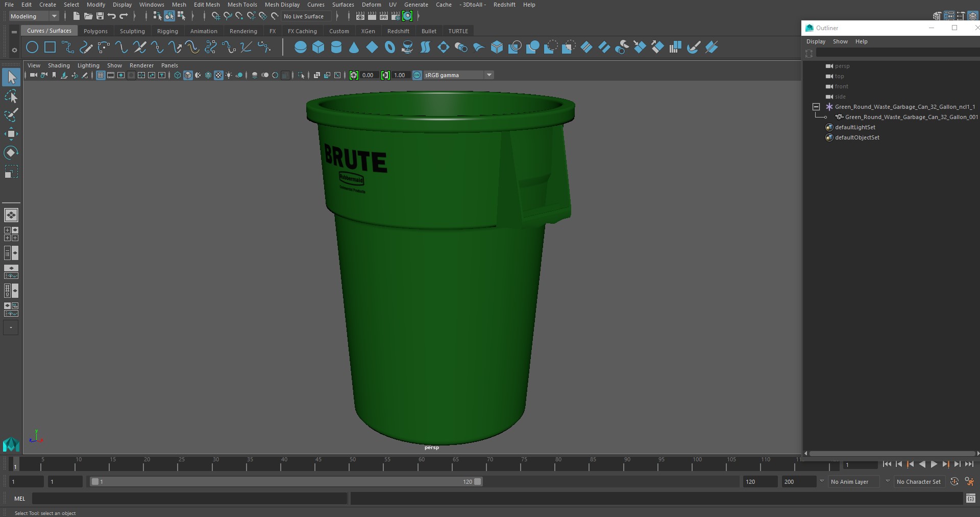Click the single pane layout icon

click(x=11, y=215)
